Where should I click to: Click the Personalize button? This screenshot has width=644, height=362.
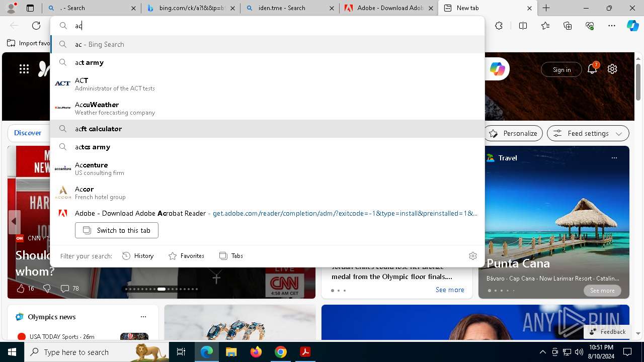(513, 133)
